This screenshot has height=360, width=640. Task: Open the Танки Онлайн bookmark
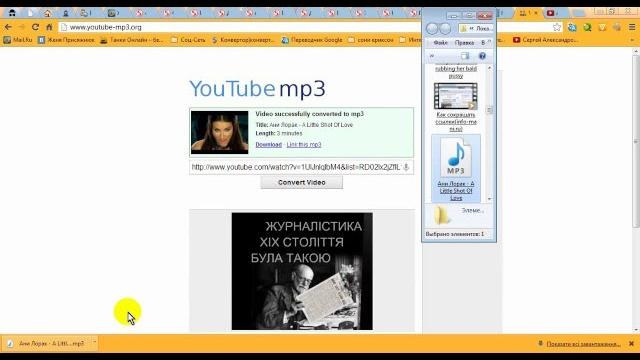click(x=131, y=40)
